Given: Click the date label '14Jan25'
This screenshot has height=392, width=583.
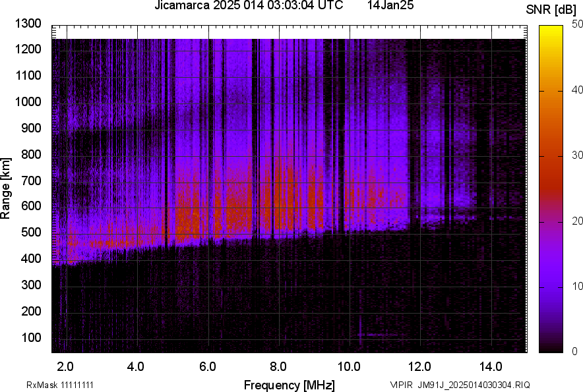Looking at the screenshot, I should coord(390,5).
